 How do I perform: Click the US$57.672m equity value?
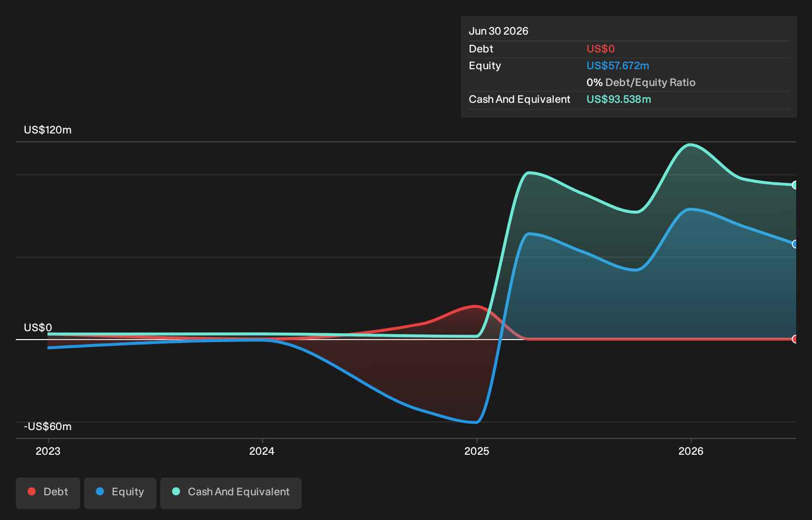click(618, 66)
